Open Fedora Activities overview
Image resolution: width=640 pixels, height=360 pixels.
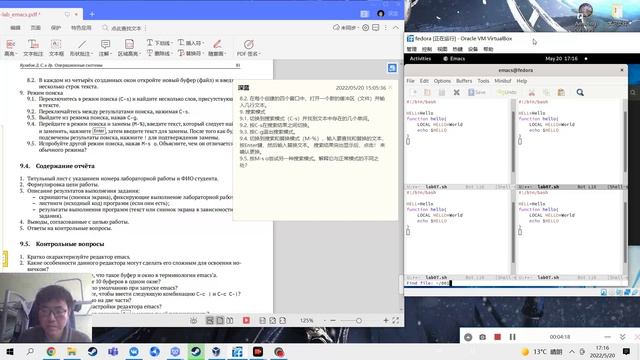(420, 59)
